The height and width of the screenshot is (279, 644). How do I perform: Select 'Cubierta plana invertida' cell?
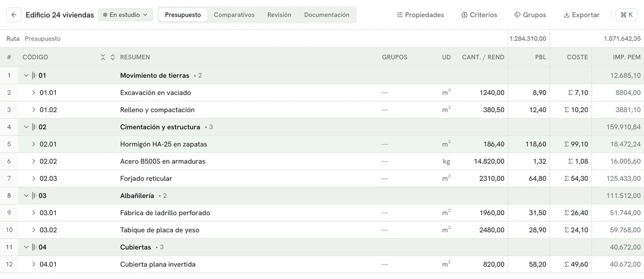click(158, 265)
